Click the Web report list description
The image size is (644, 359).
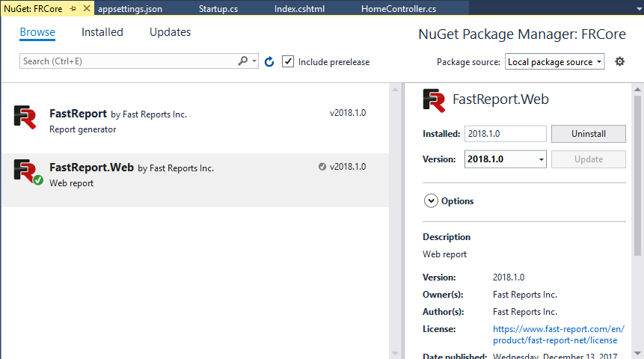tap(72, 183)
